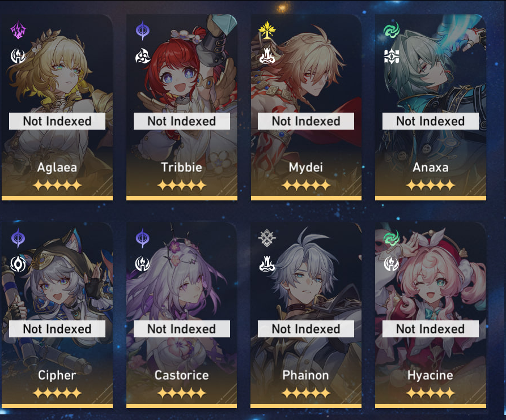Click Mydei's Destruction path icon

coord(267,56)
